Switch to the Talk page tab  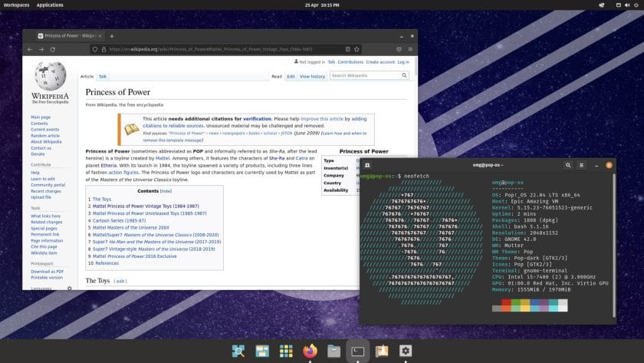click(102, 77)
